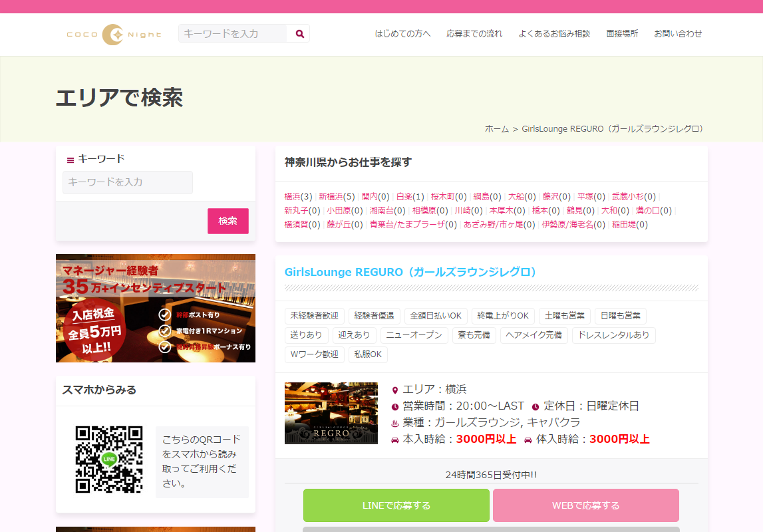Viewport: 763px width, 532px height.
Task: Click the LINE QR code image
Action: pyautogui.click(x=109, y=460)
